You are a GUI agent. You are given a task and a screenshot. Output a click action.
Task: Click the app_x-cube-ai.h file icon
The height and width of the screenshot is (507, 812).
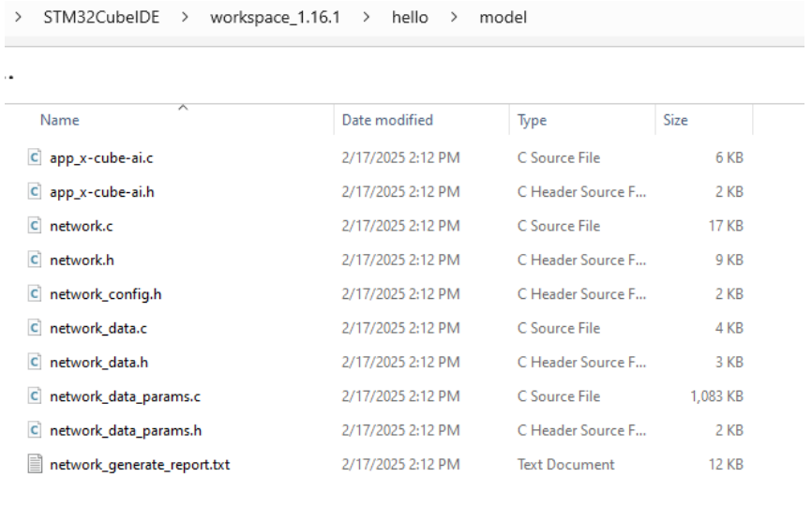click(34, 191)
